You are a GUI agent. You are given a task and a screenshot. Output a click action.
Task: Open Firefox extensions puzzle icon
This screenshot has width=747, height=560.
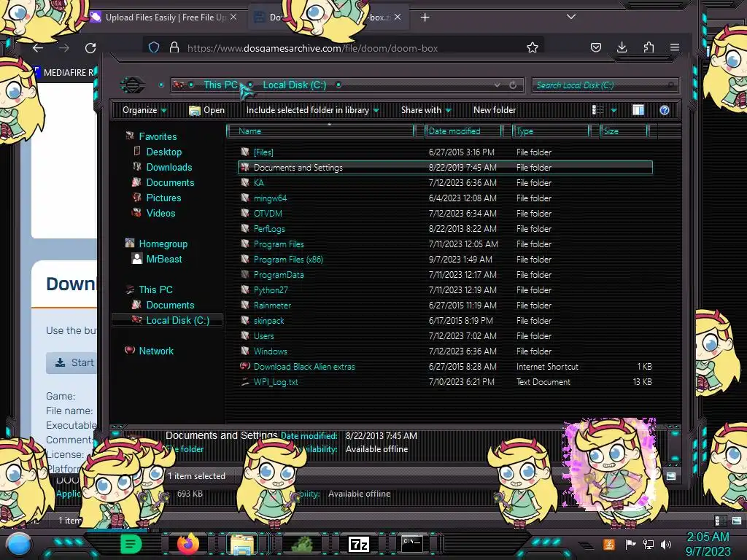(x=649, y=47)
